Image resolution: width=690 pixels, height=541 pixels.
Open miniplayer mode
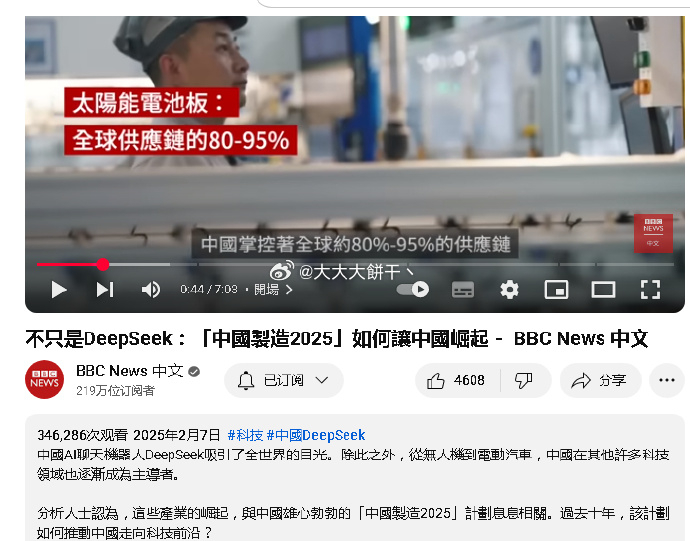point(556,290)
